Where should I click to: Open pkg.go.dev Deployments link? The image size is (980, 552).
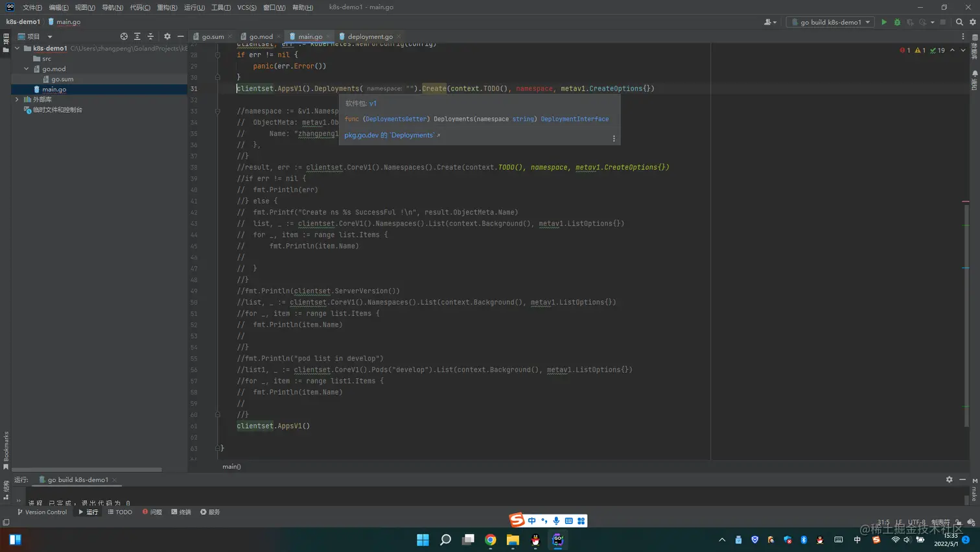tap(392, 135)
